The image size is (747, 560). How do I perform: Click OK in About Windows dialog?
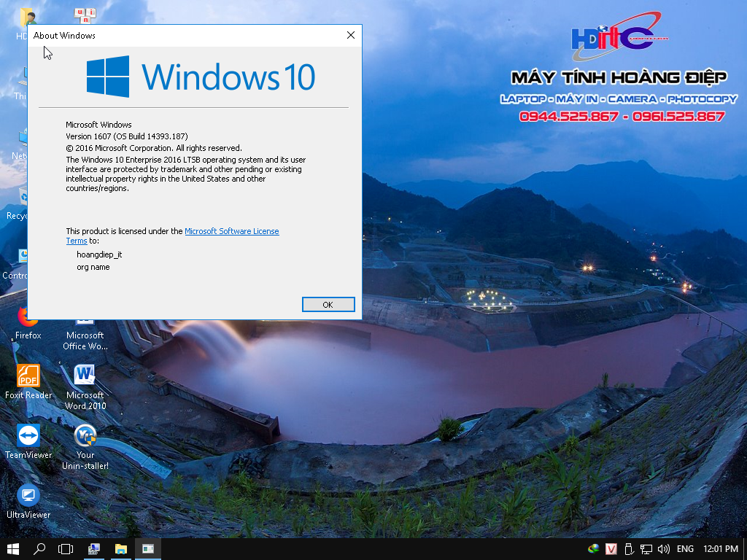coord(328,305)
